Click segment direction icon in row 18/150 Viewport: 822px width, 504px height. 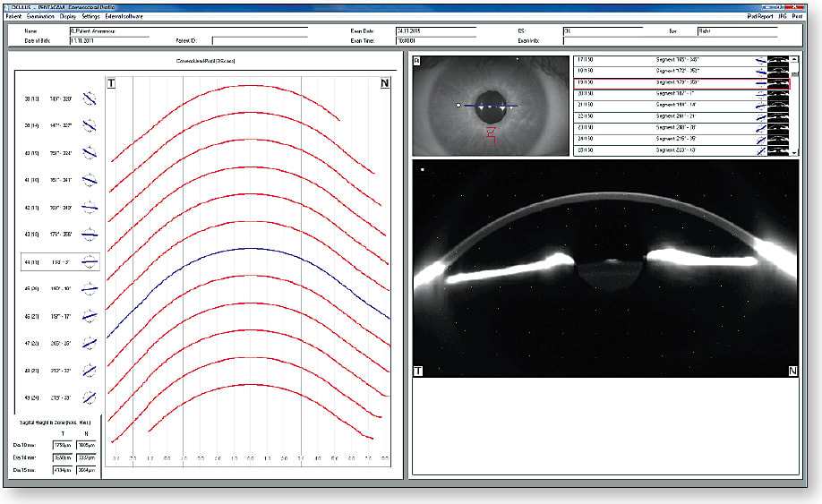[x=761, y=72]
